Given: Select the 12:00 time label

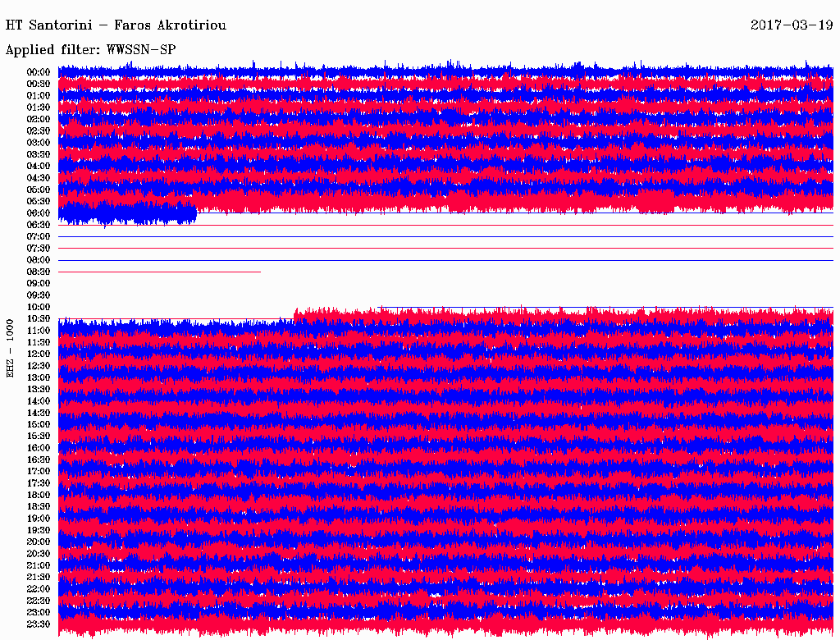Looking at the screenshot, I should pos(39,354).
